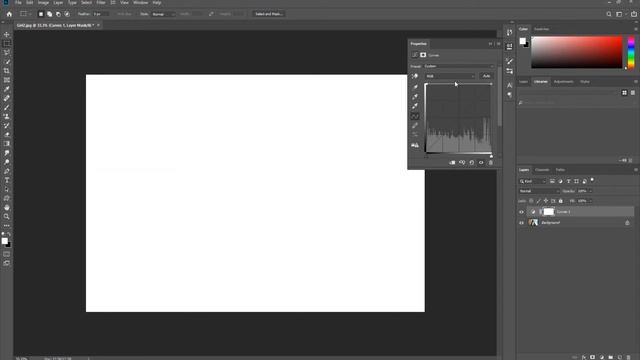This screenshot has width=640, height=360.
Task: Click clip to layer icon in Properties
Action: click(x=452, y=162)
